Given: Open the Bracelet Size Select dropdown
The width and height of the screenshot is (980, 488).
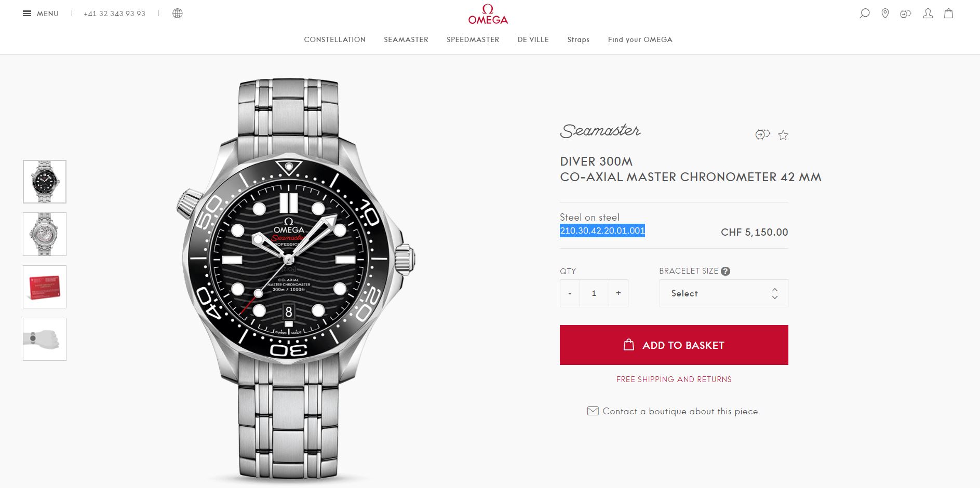Looking at the screenshot, I should click(724, 293).
